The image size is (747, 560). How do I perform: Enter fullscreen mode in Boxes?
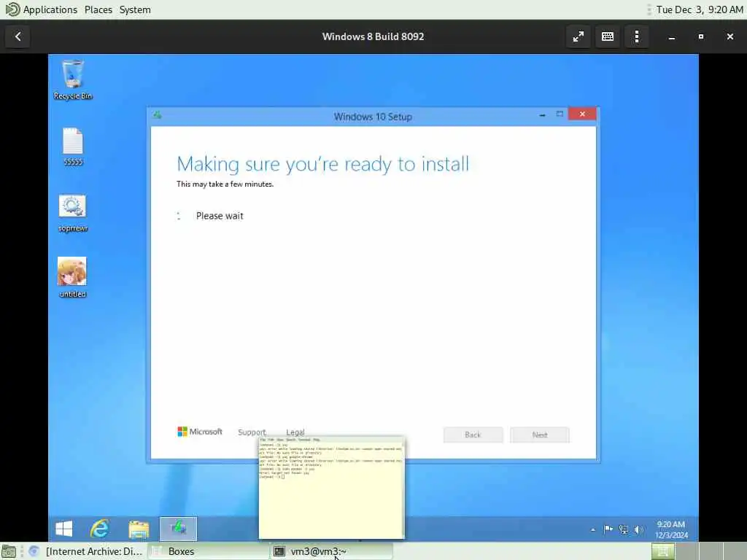pos(578,36)
